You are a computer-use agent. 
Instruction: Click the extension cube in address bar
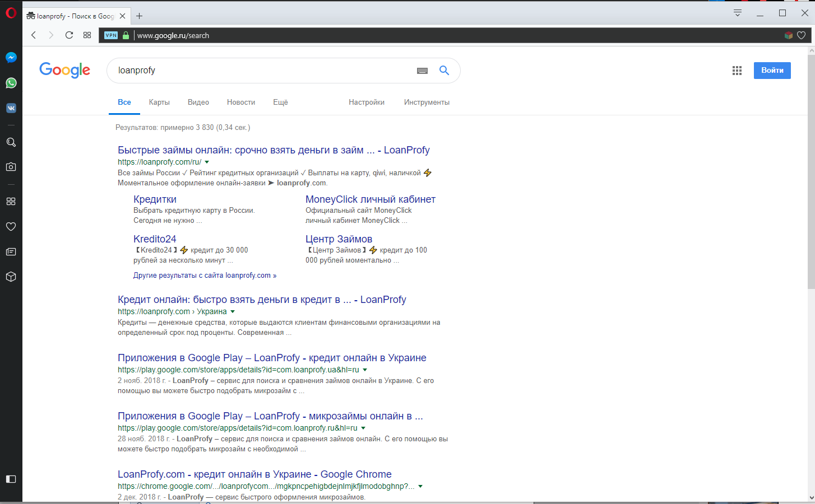[x=789, y=35]
